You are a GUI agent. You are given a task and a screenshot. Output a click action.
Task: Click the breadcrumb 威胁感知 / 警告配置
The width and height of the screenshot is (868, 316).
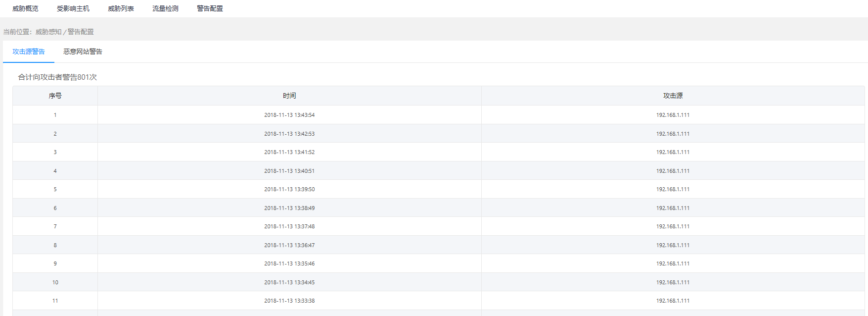pyautogui.click(x=64, y=32)
